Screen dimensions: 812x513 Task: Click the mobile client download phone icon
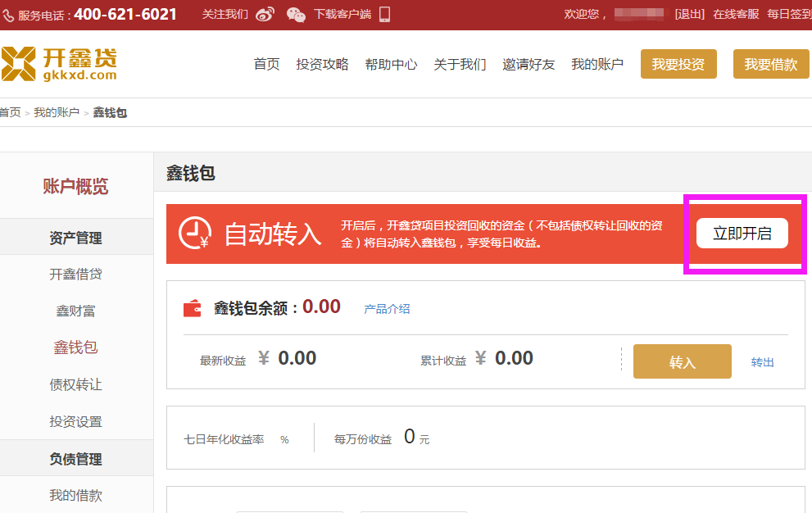(x=384, y=15)
